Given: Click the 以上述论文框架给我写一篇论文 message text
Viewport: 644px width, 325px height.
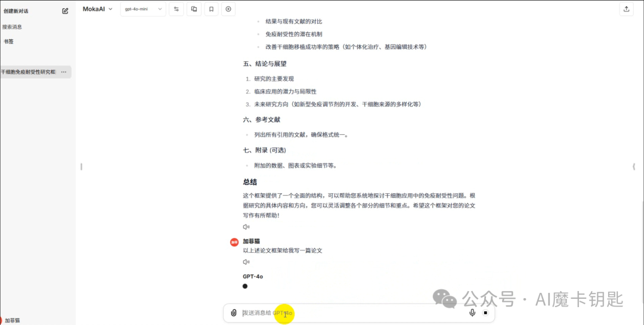Looking at the screenshot, I should tap(283, 250).
